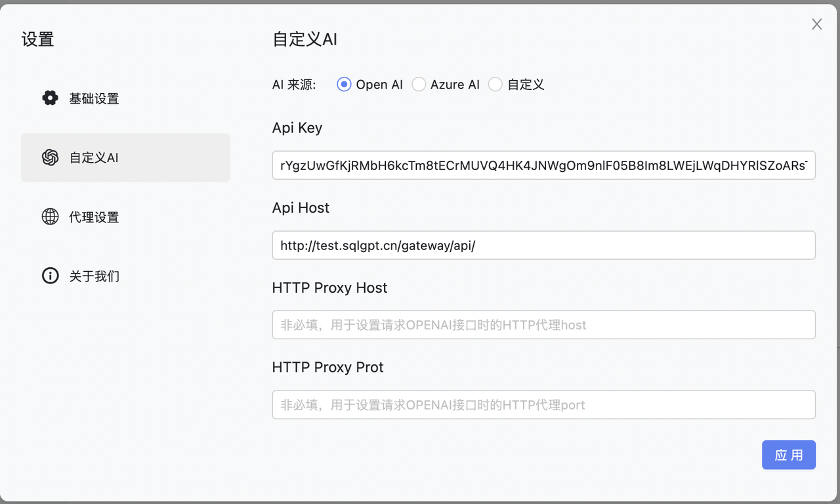Click the gear icon beside 基础设置

pyautogui.click(x=50, y=98)
